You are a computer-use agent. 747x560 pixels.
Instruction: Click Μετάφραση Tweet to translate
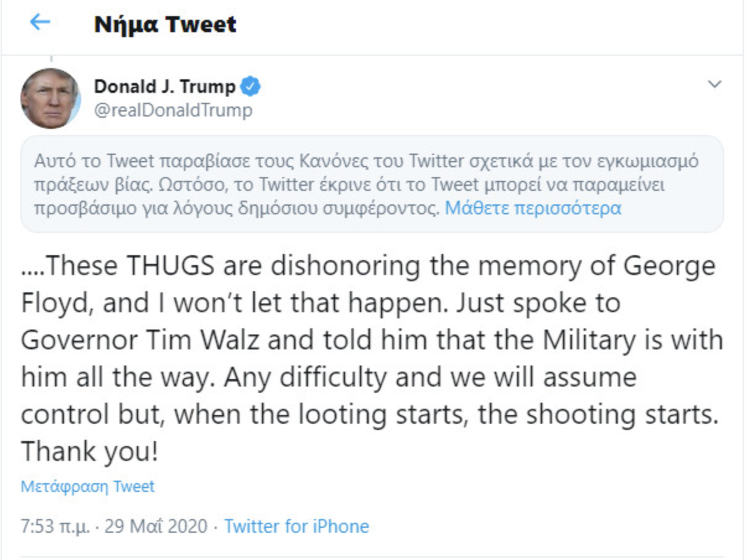pos(87,486)
